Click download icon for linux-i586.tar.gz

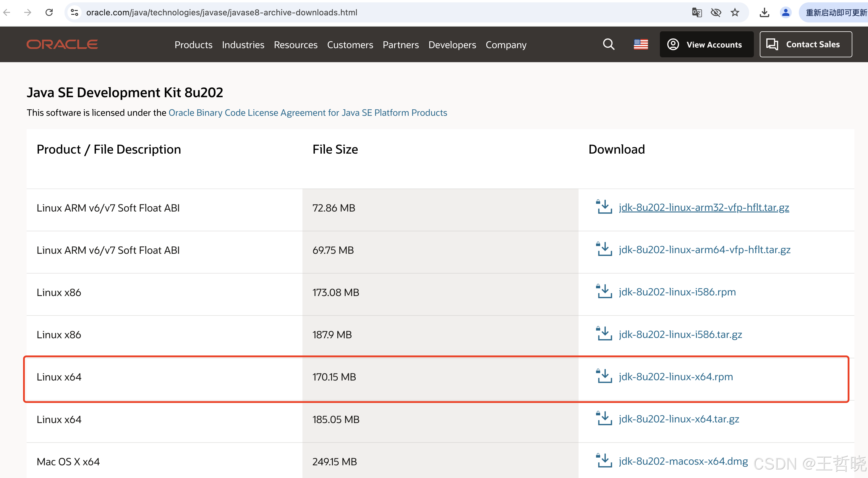tap(604, 334)
